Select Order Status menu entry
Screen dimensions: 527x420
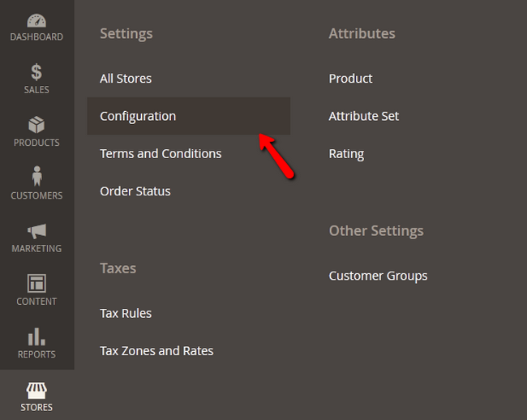point(135,191)
